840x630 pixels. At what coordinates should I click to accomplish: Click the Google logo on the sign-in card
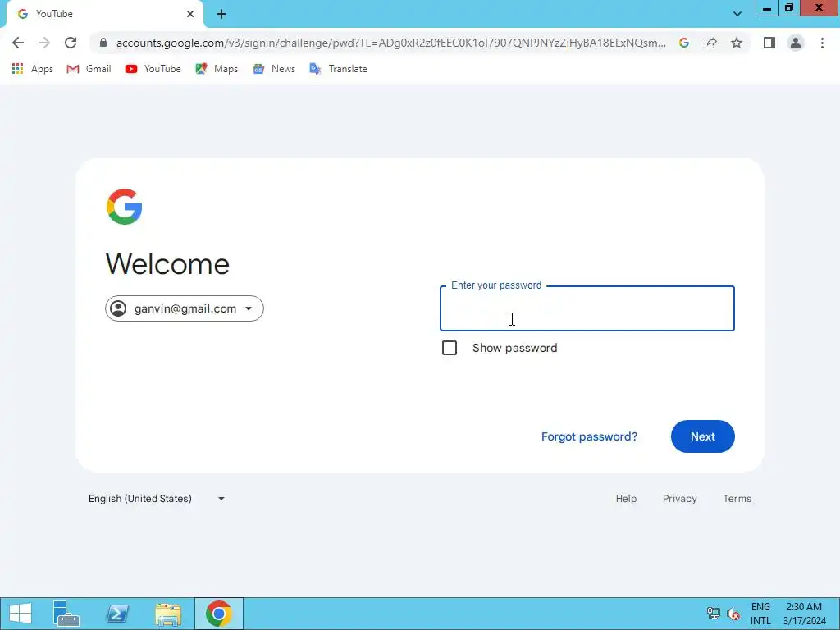pos(125,207)
